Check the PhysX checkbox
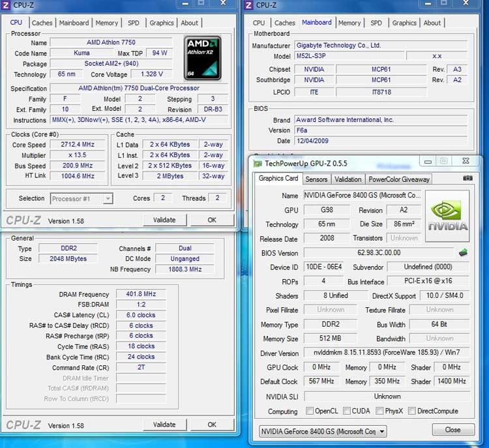Screen dimensions: 489x448 click(379, 411)
